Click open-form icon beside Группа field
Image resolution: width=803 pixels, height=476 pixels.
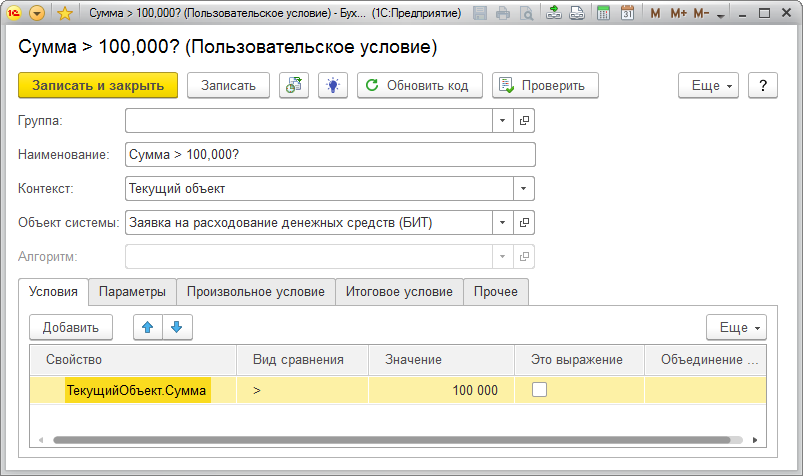click(x=524, y=120)
